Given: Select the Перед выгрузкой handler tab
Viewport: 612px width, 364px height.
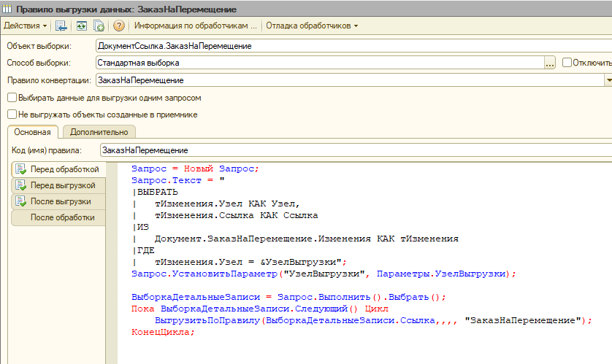Looking at the screenshot, I should point(58,185).
